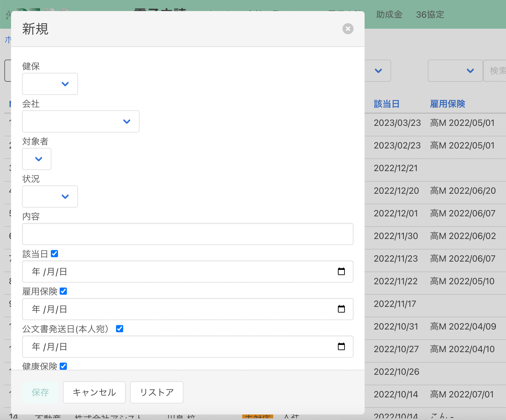Expand the 会社 dropdown
The image size is (506, 420).
point(80,121)
